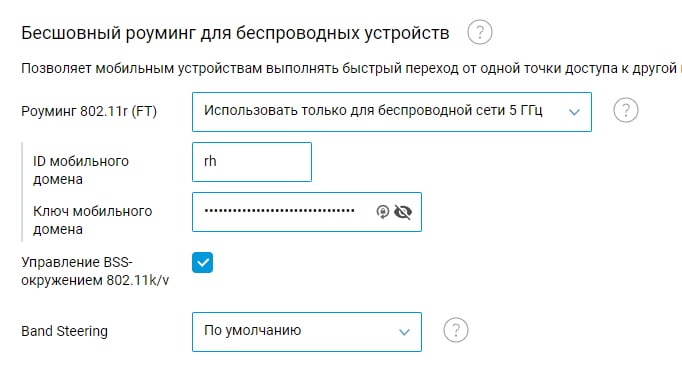Expand the 802.11r roaming dropdown via its chevron
The image size is (682, 370).
pyautogui.click(x=575, y=112)
